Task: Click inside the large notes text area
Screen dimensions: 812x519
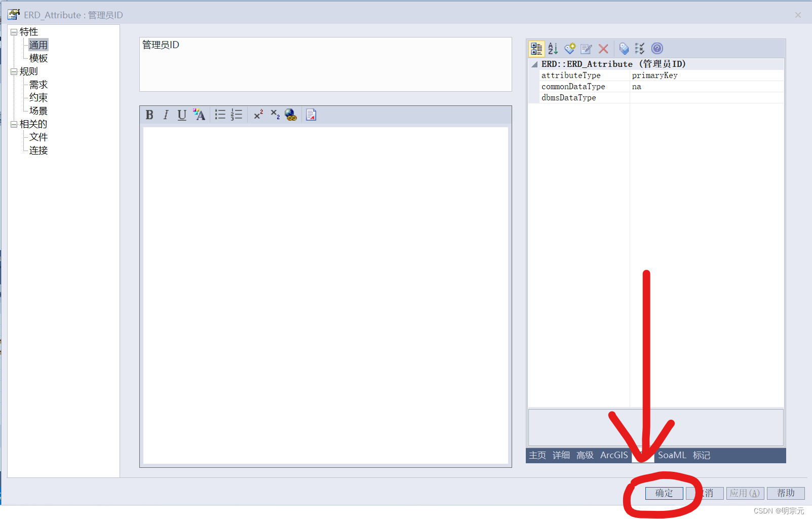Action: coord(326,295)
